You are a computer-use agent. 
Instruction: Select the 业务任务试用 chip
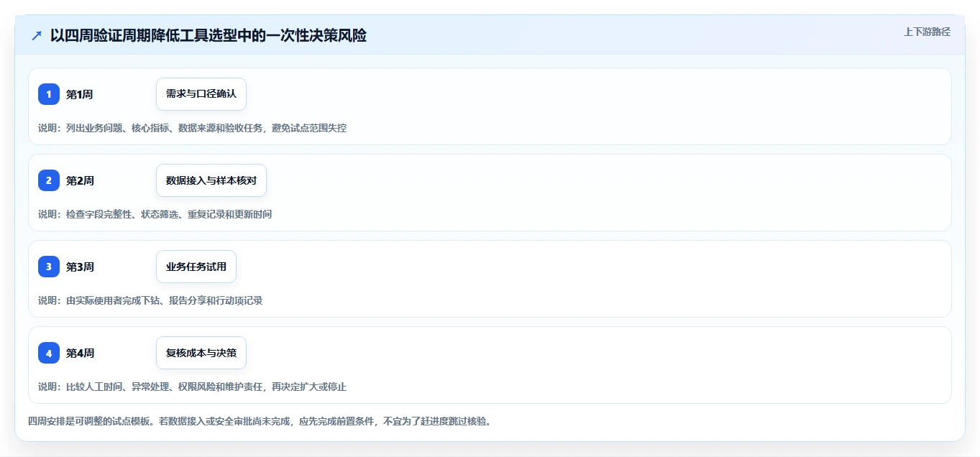[196, 267]
